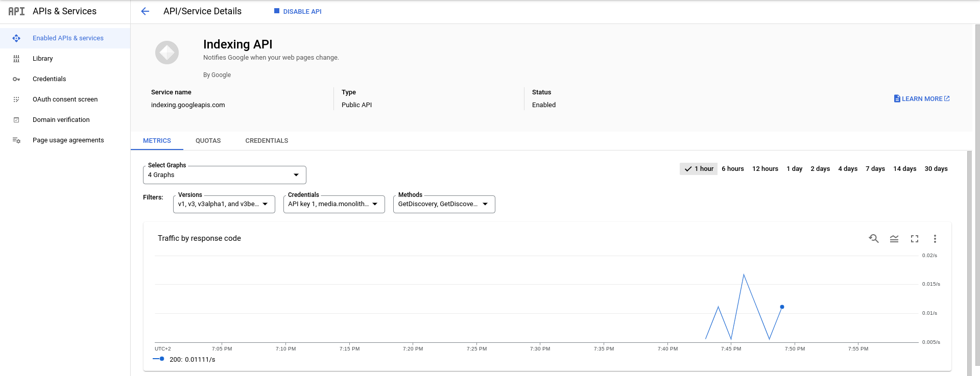Click the Page usage agreements icon
980x376 pixels.
click(16, 140)
